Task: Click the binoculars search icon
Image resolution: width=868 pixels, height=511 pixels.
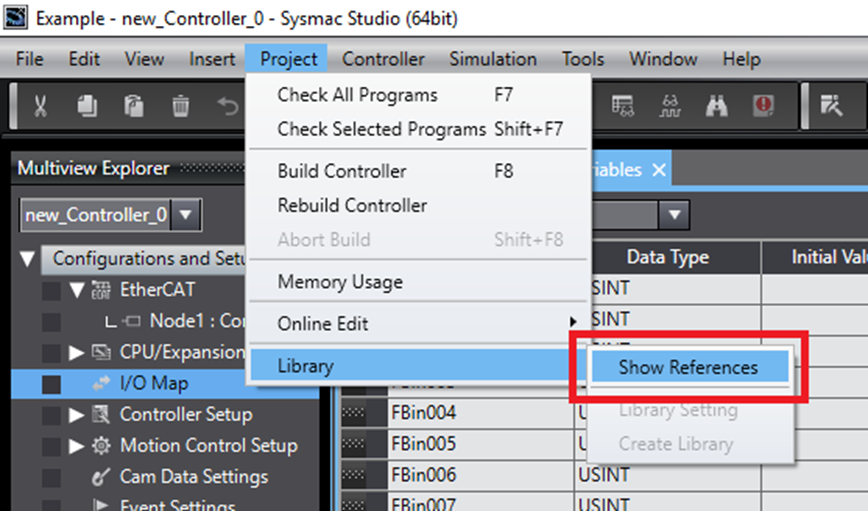Action: pyautogui.click(x=716, y=106)
